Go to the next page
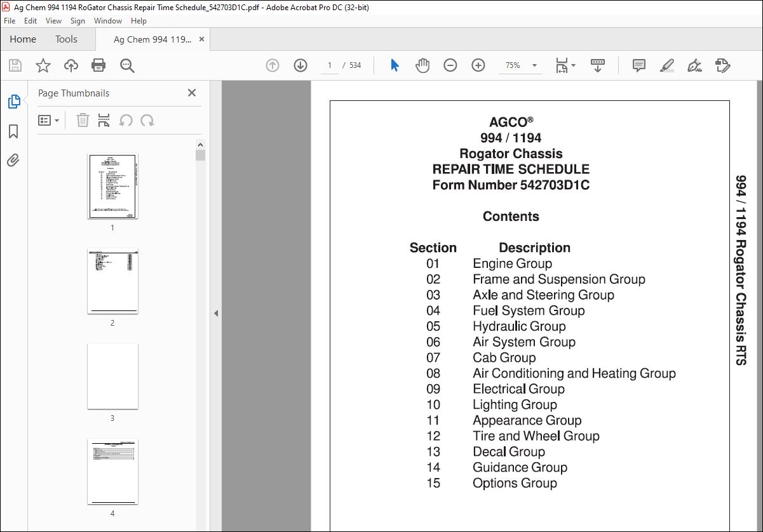This screenshot has height=532, width=763. pyautogui.click(x=300, y=65)
